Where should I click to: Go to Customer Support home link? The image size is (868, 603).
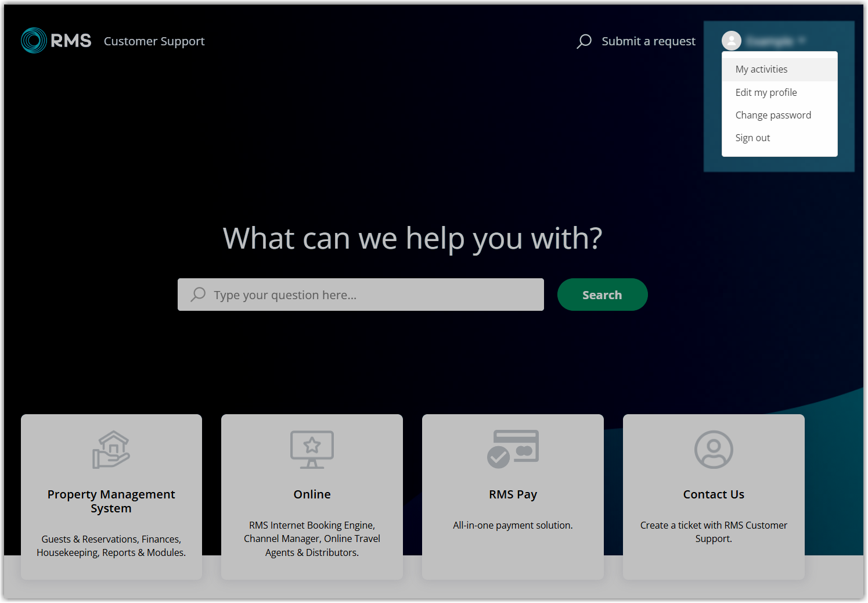click(154, 41)
